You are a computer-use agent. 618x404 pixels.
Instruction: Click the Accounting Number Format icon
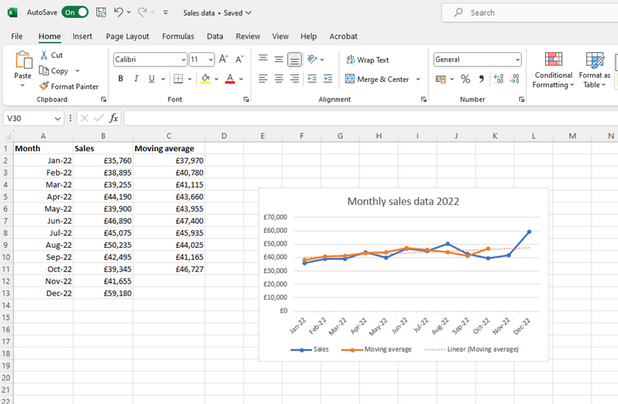click(441, 79)
